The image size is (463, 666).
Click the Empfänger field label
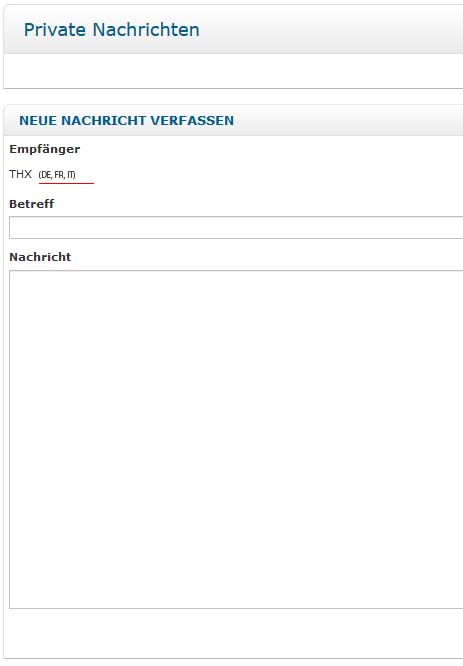(x=45, y=149)
